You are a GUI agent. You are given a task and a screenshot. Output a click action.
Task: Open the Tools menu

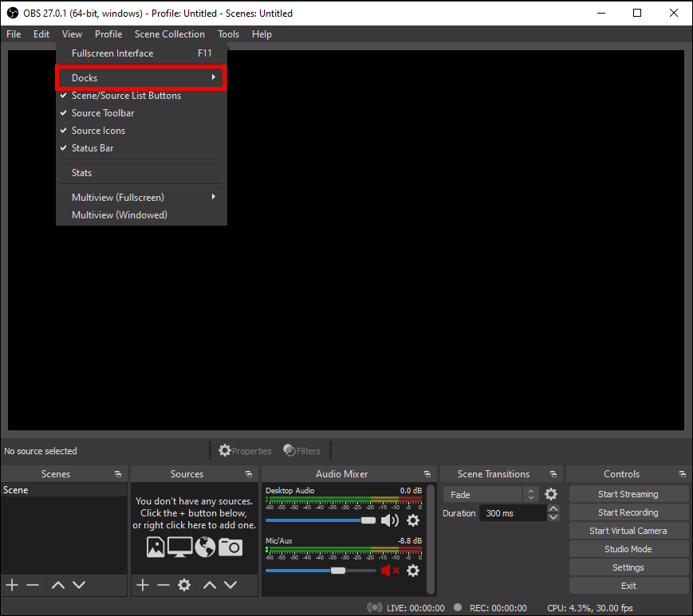point(229,34)
